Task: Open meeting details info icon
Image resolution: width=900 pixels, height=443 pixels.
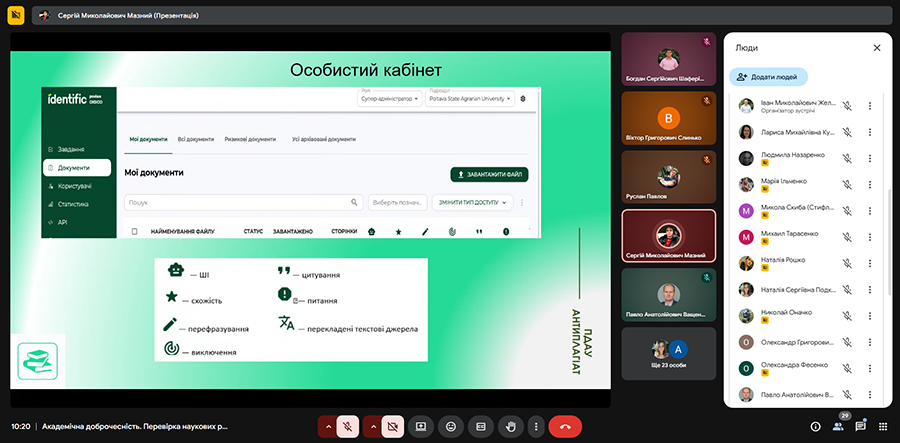Action: (815, 426)
